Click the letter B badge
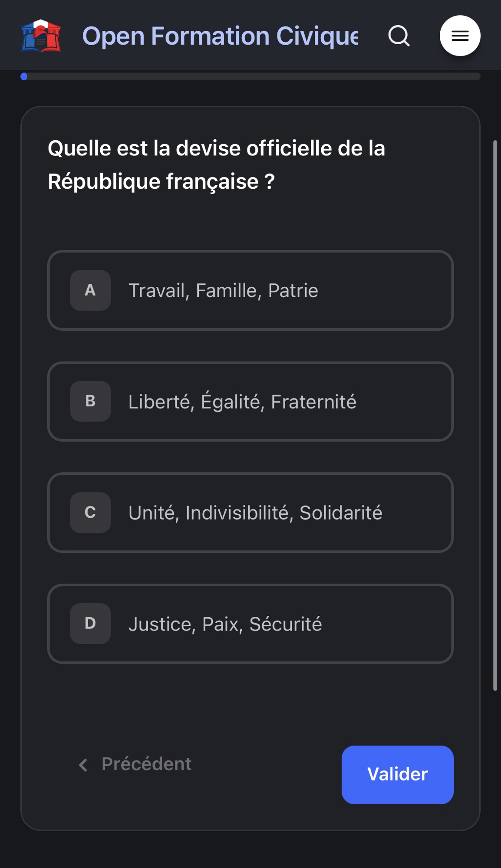The image size is (501, 868). [x=90, y=401]
